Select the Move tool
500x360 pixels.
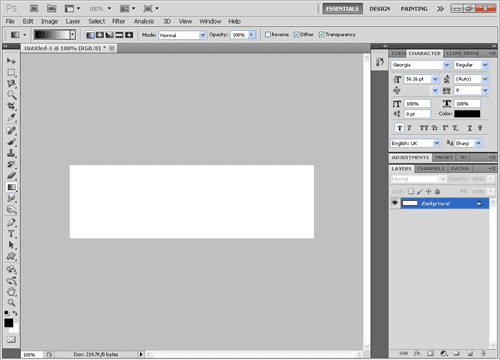pos(11,61)
